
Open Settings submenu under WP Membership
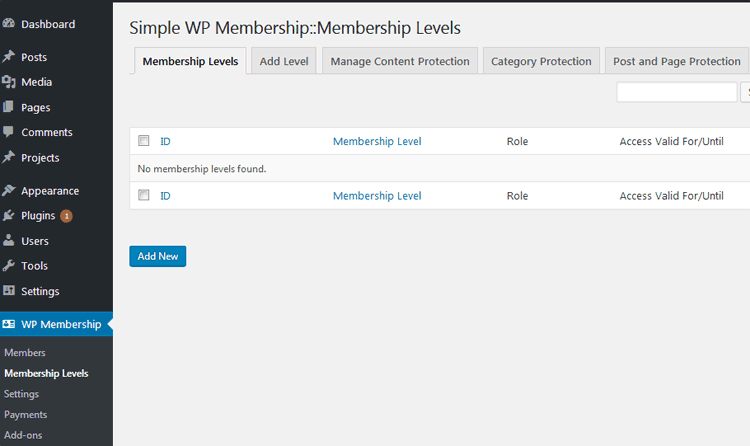pyautogui.click(x=22, y=394)
